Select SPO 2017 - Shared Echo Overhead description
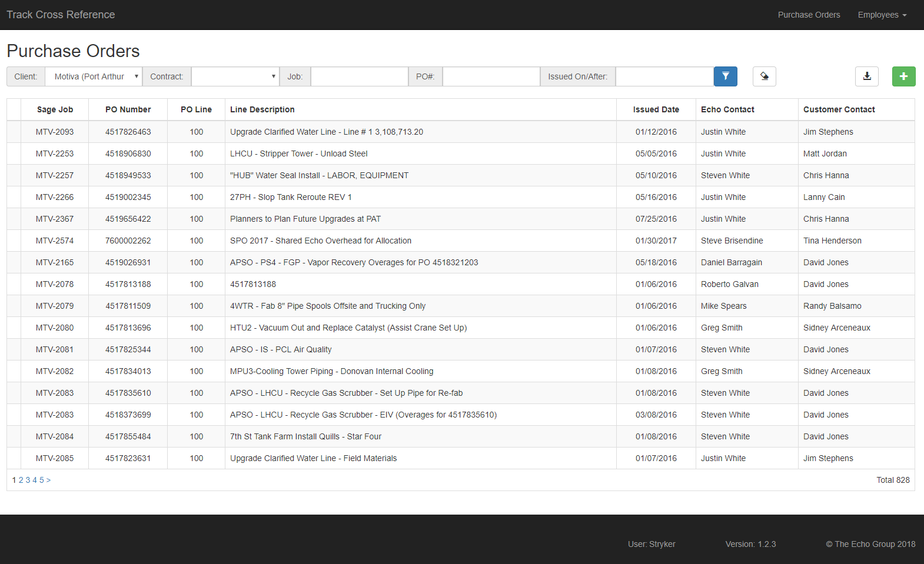Viewport: 924px width, 564px height. (x=321, y=241)
